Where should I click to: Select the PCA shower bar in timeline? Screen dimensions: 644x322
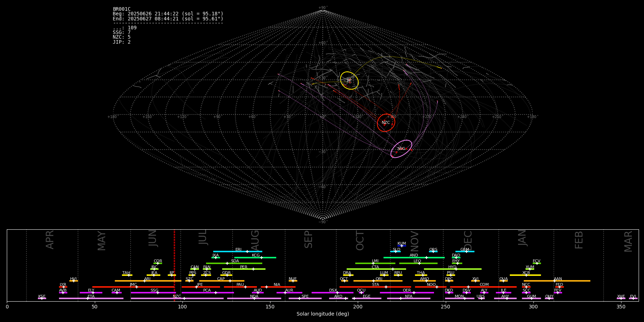click(x=208, y=293)
